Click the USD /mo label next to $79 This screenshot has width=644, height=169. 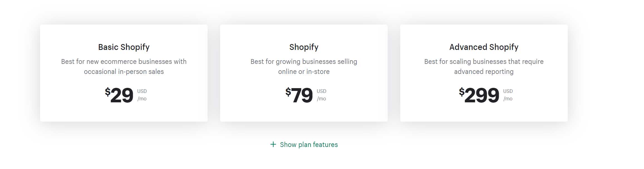click(321, 95)
